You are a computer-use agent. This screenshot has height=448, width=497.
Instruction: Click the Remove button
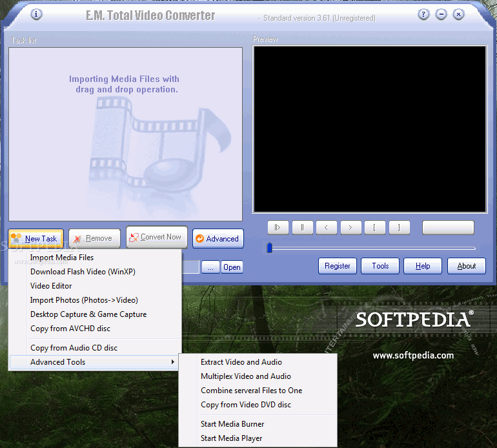pyautogui.click(x=94, y=238)
